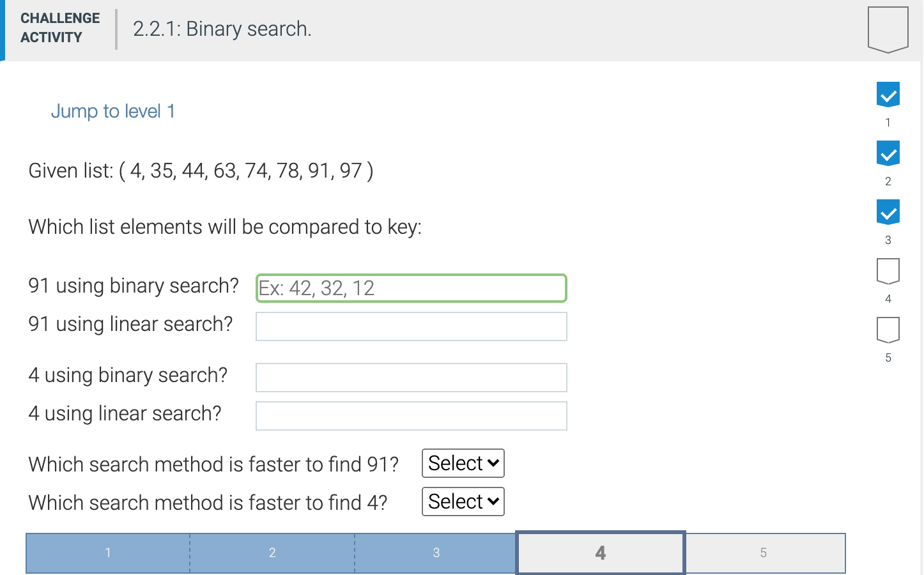
Task: Open the dropdown for fastest method to find 4
Action: tap(463, 502)
